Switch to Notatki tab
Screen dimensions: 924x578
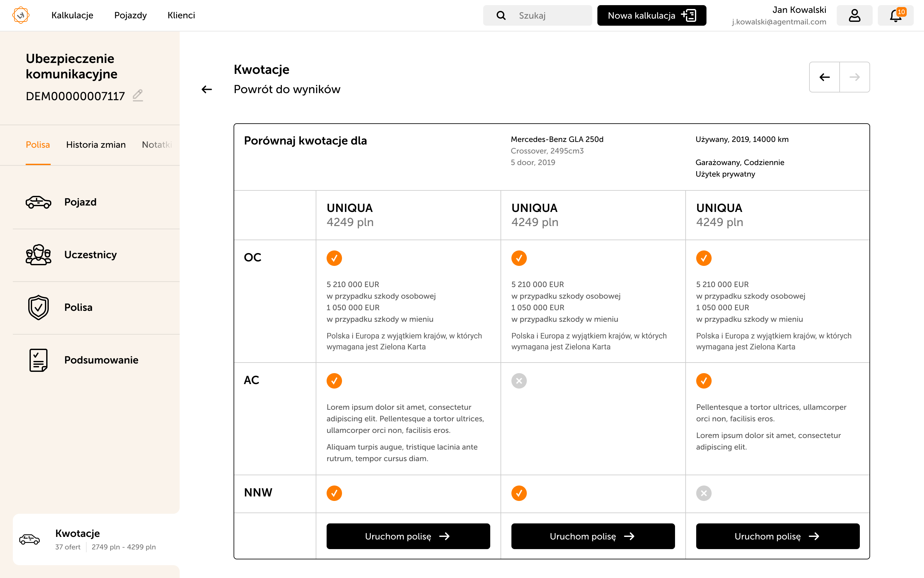pyautogui.click(x=157, y=144)
